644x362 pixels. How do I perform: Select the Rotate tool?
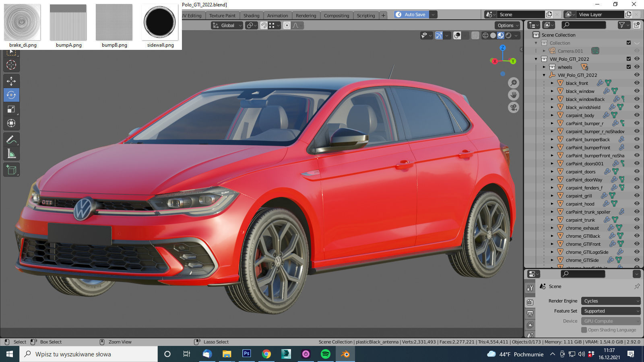pyautogui.click(x=11, y=95)
